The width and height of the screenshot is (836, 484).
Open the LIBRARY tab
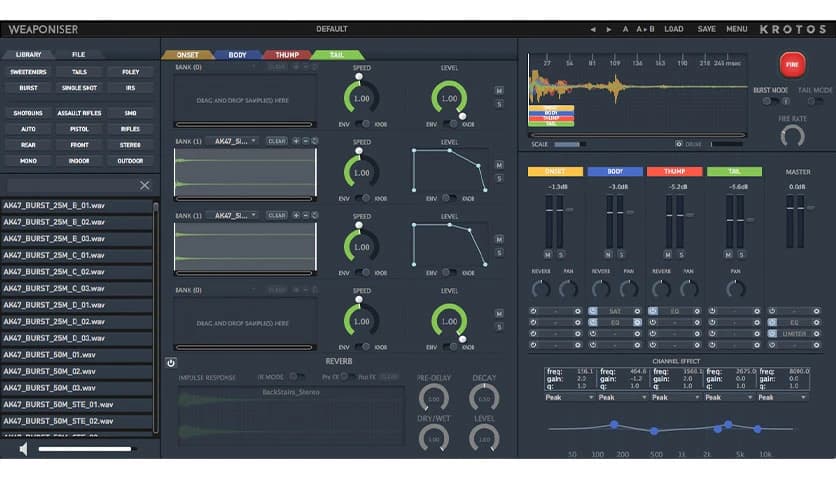pyautogui.click(x=28, y=54)
